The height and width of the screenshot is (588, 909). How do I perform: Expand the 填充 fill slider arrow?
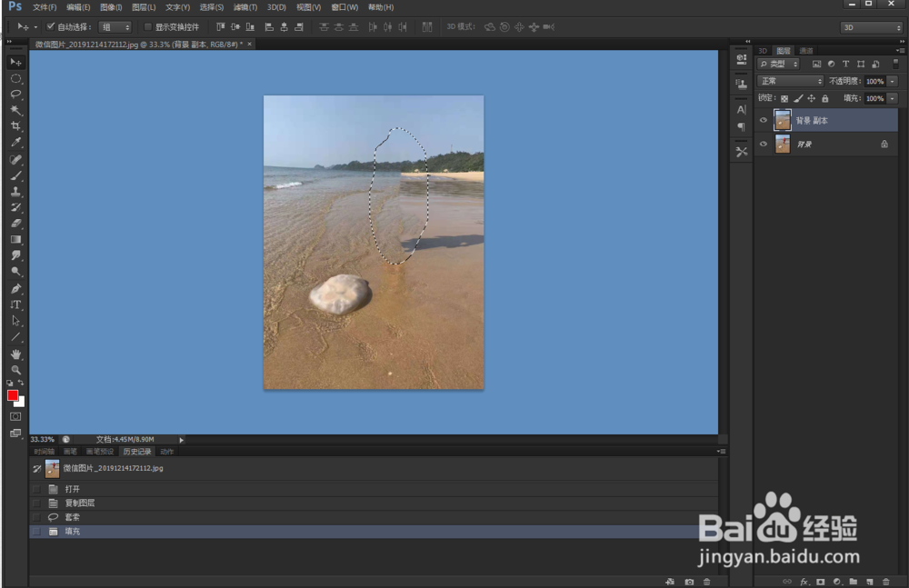893,98
